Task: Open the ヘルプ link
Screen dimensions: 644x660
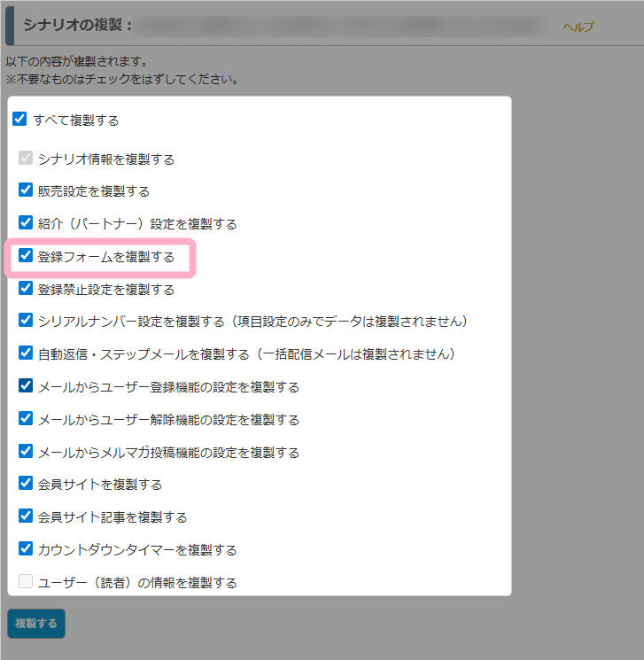Action: point(578,27)
